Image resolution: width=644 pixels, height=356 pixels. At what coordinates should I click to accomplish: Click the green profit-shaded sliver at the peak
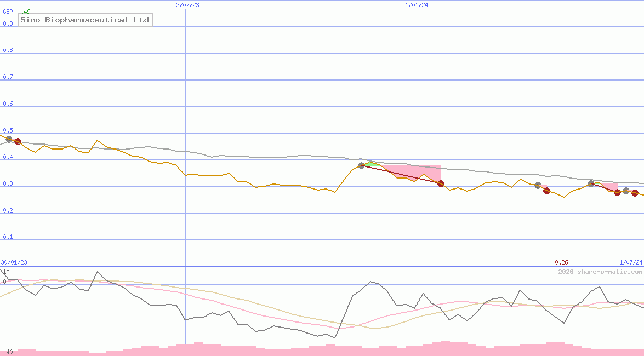pos(372,164)
